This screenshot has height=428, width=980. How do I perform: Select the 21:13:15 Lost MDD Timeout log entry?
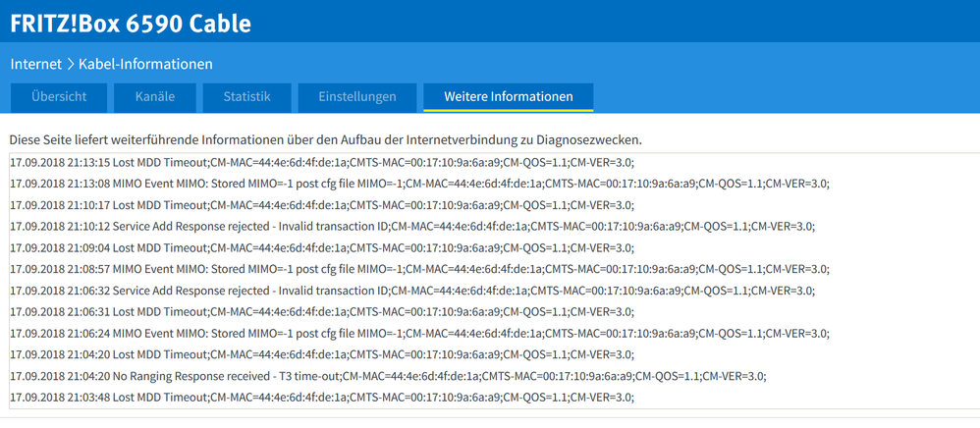322,163
